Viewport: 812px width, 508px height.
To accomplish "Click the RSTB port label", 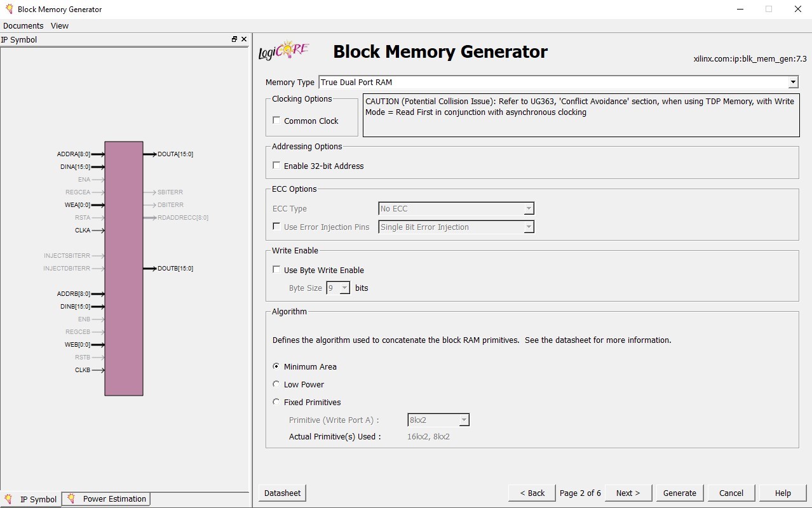I will [83, 358].
